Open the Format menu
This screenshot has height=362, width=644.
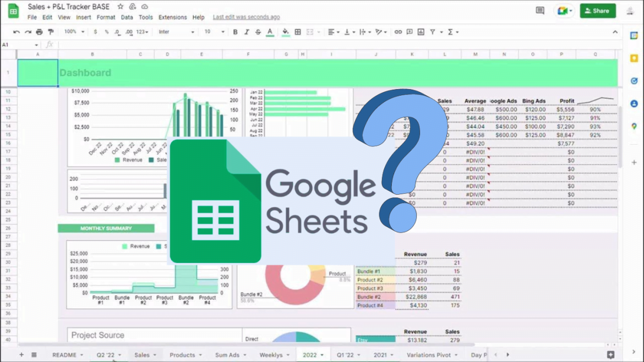[106, 17]
